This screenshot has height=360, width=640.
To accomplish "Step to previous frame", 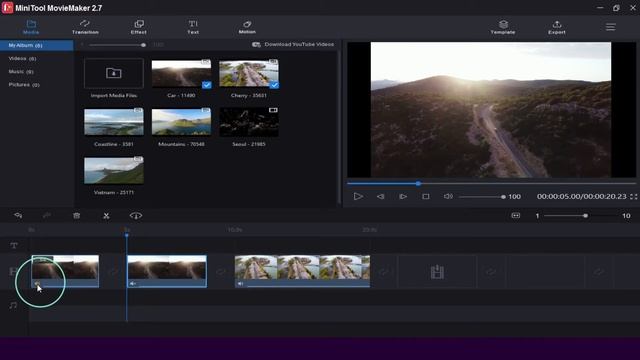I will 380,196.
